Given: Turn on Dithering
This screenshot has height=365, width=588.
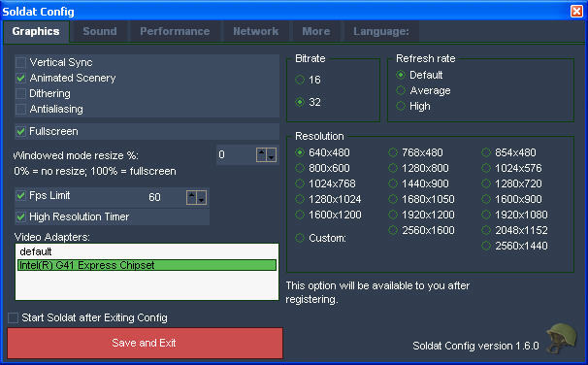Looking at the screenshot, I should pos(20,93).
